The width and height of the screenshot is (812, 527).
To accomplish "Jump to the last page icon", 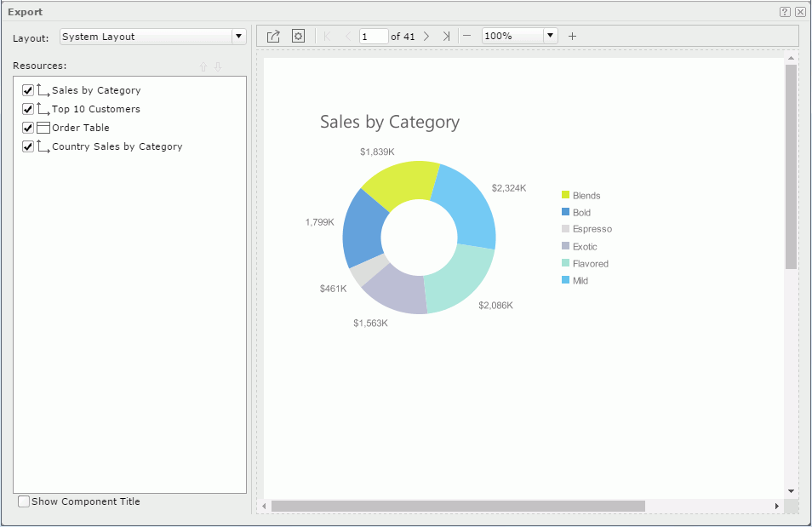I will 445,36.
